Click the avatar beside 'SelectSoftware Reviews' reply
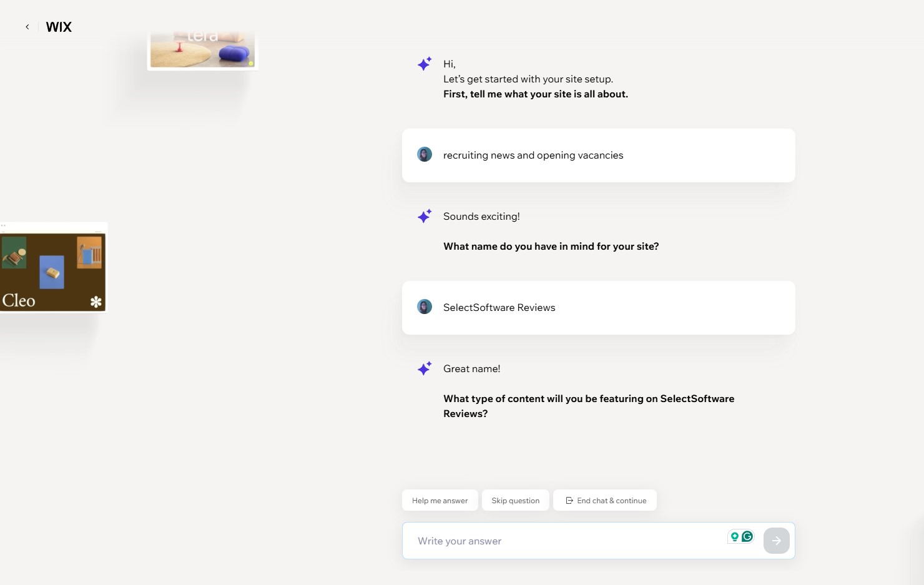This screenshot has width=924, height=585. [x=425, y=307]
